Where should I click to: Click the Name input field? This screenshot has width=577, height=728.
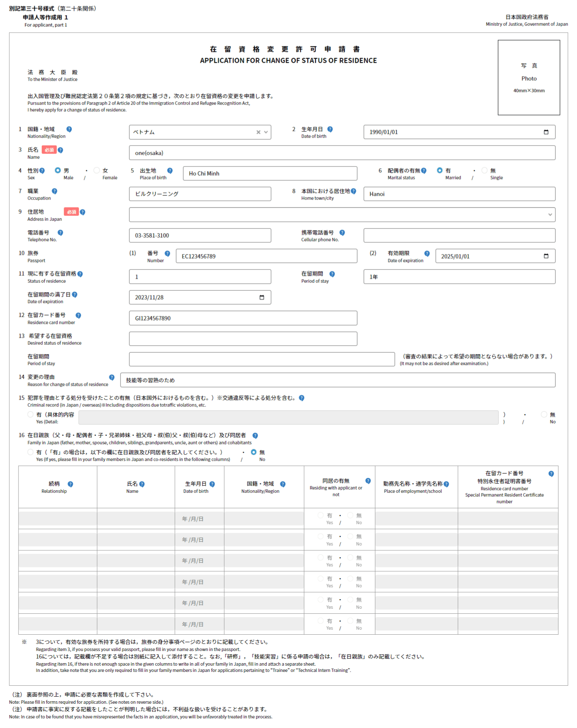[x=342, y=153]
